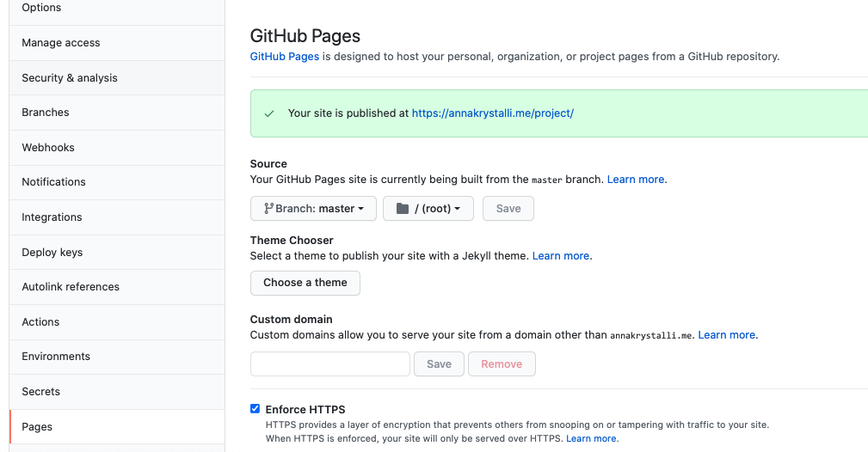Open the published site URL annakrystalli.me/project
This screenshot has height=452, width=868.
pyautogui.click(x=493, y=113)
